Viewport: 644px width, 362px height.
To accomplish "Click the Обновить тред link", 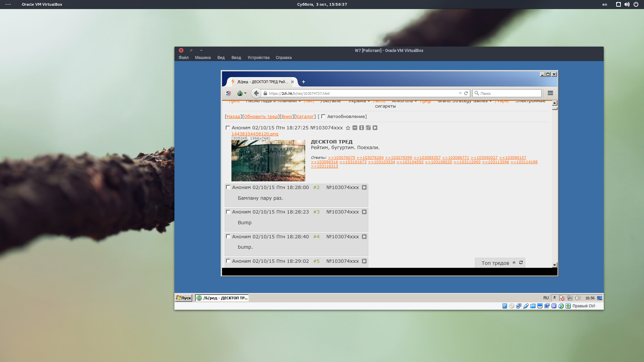I will click(261, 117).
